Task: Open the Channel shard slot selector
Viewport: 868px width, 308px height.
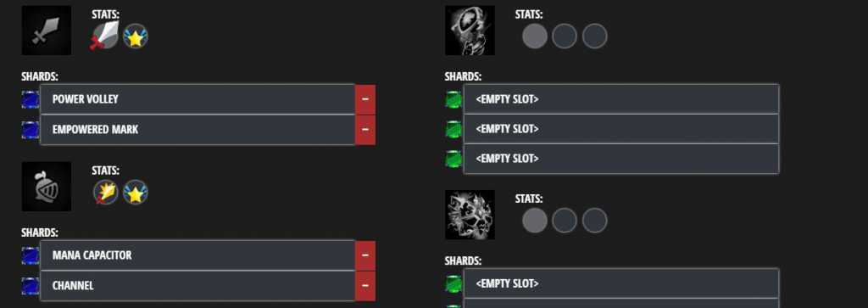Action: (x=198, y=286)
